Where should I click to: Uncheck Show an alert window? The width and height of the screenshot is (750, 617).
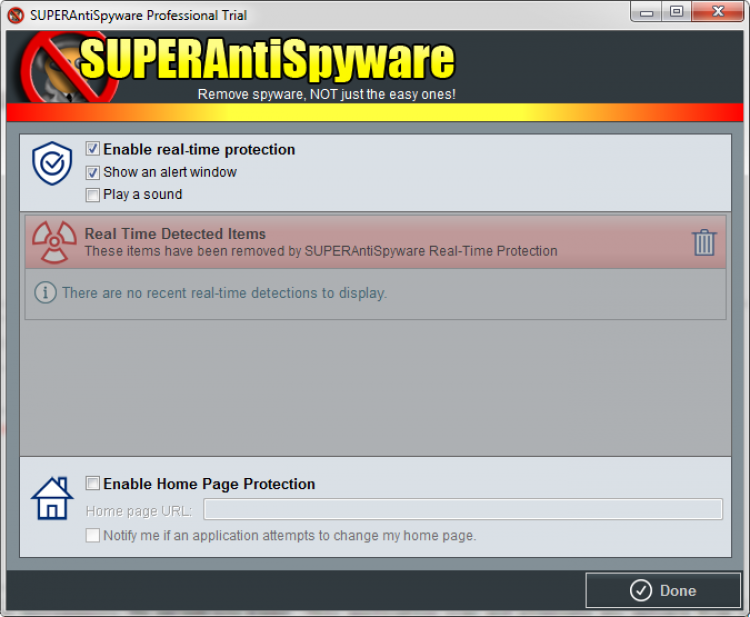click(x=93, y=172)
